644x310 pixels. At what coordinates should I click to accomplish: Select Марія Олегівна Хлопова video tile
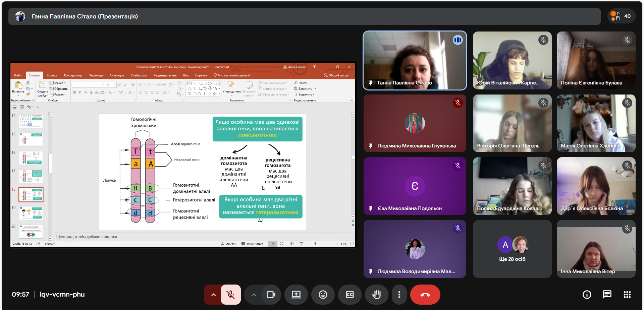pyautogui.click(x=596, y=123)
